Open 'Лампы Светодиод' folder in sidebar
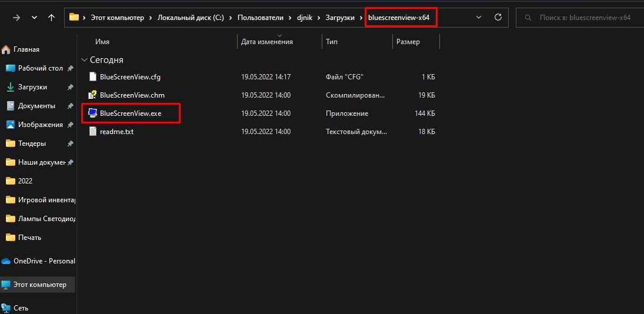The height and width of the screenshot is (314, 644). [x=47, y=219]
